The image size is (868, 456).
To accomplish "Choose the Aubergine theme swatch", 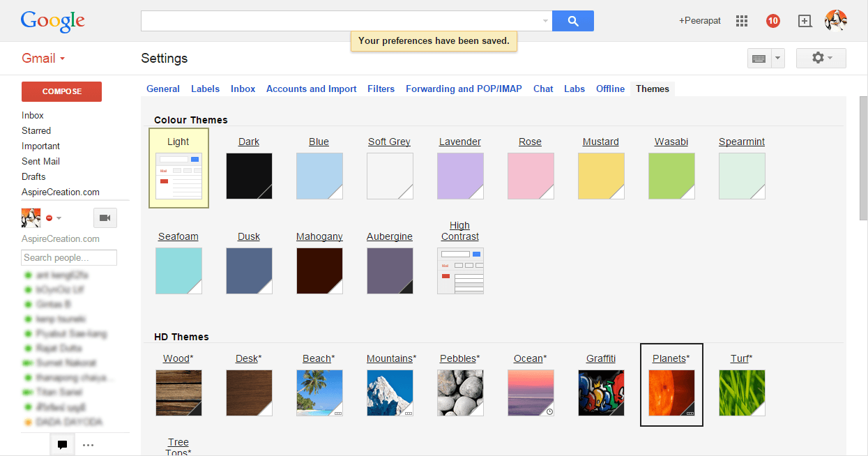I will [x=390, y=271].
